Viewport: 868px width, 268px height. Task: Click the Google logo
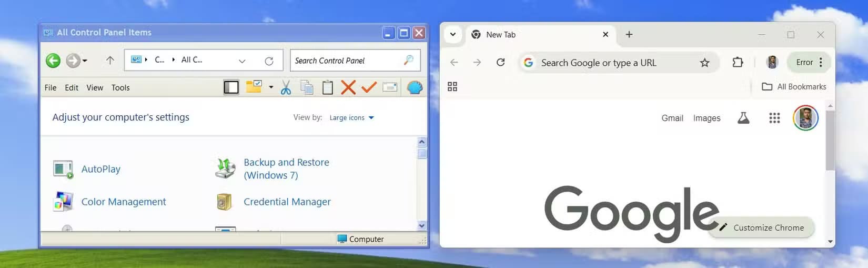pyautogui.click(x=631, y=213)
